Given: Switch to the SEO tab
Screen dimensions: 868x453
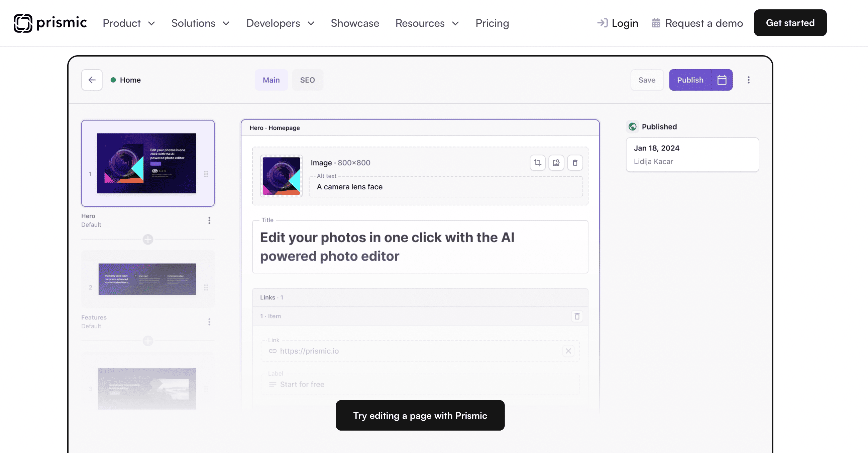Looking at the screenshot, I should (307, 80).
